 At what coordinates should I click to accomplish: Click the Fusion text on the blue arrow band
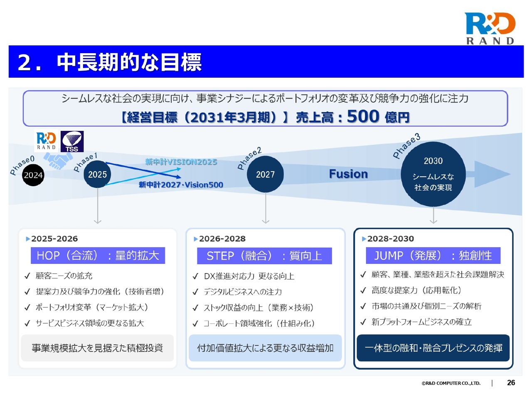[x=348, y=174]
